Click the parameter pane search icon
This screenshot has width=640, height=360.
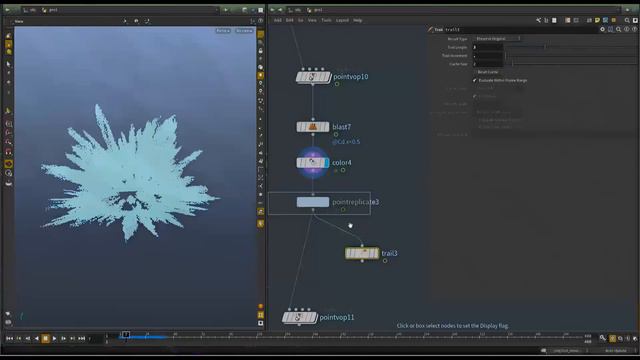(619, 29)
